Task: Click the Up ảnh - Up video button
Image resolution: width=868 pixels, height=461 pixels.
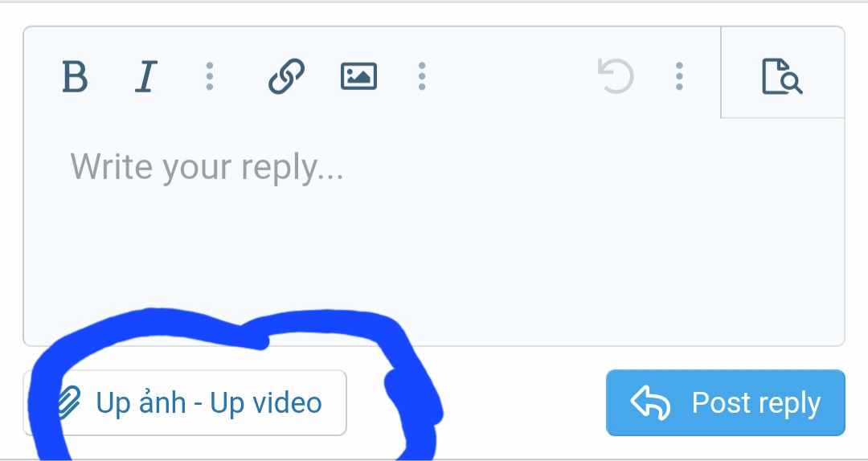Action: pyautogui.click(x=185, y=403)
